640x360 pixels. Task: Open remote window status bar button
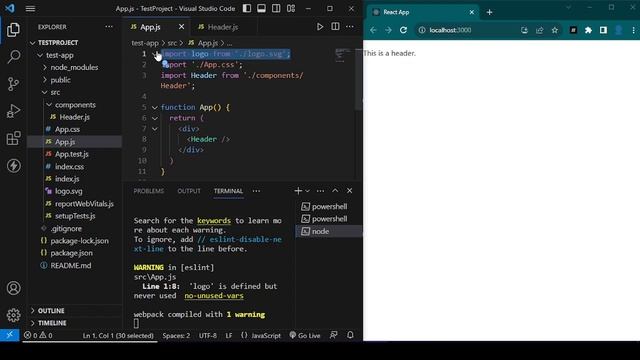(x=10, y=336)
